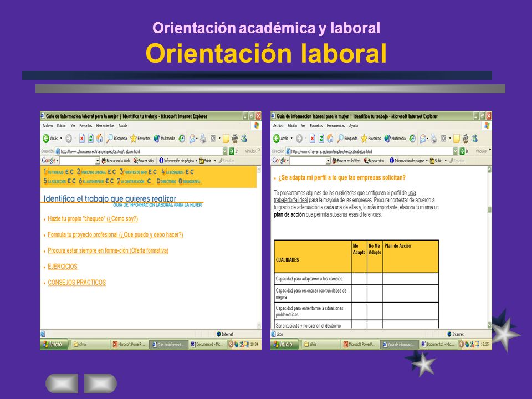Screen dimensions: 532x399
Task: Click slide next arrow button
Action: click(100, 383)
